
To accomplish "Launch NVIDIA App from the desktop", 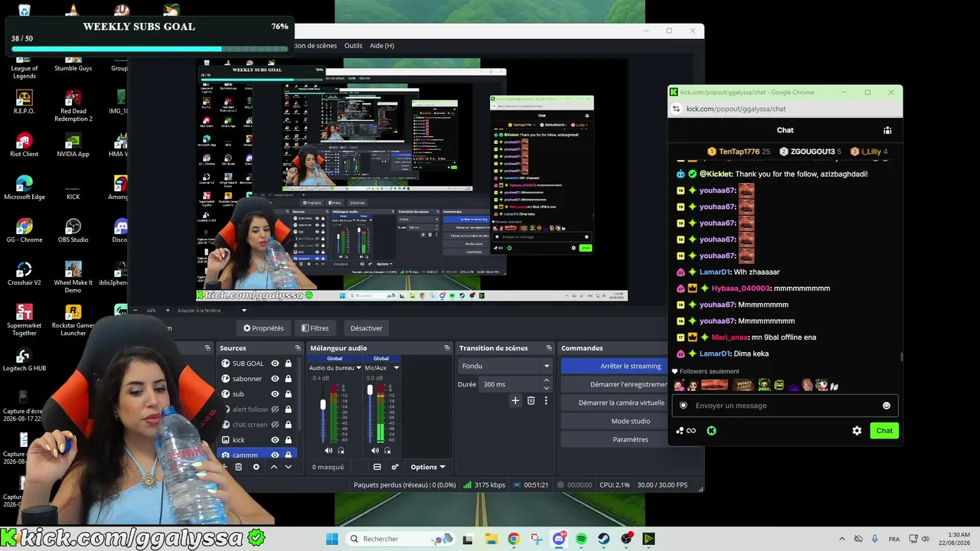I will 73,145.
